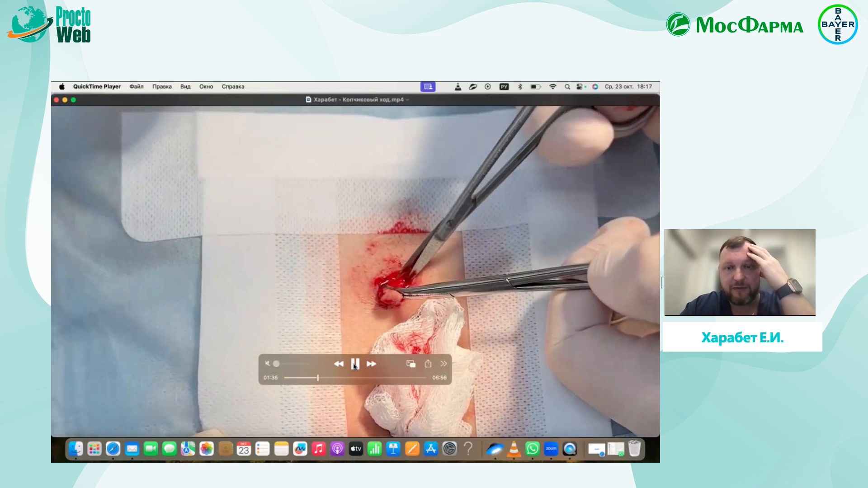The image size is (868, 488).
Task: Enable picture-in-picture mode
Action: tap(411, 364)
